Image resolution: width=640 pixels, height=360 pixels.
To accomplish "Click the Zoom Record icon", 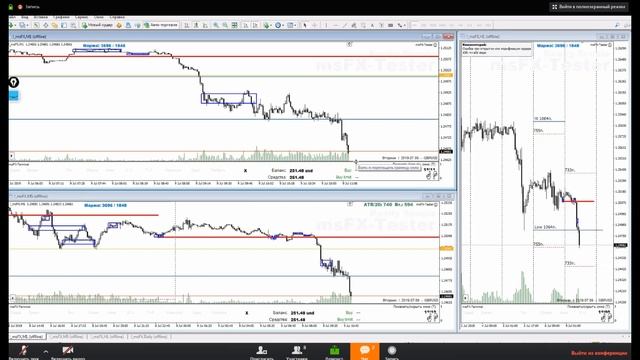I will tap(392, 351).
